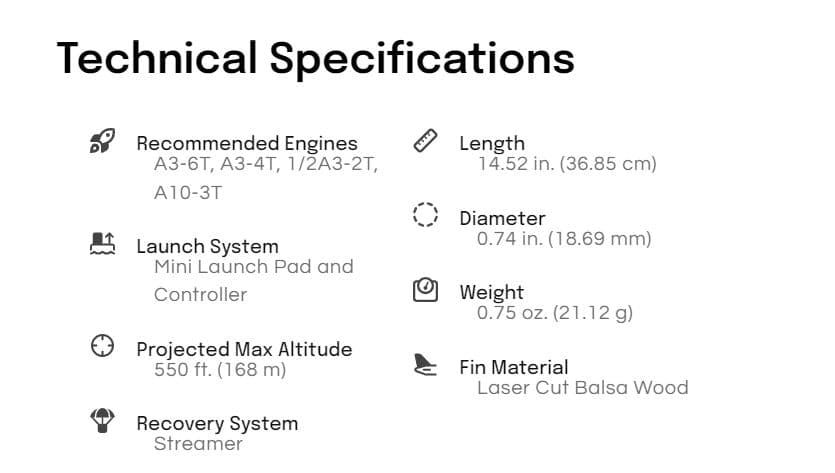Click the Laser Cut Balsa Wood text
The image size is (835, 473).
(582, 387)
